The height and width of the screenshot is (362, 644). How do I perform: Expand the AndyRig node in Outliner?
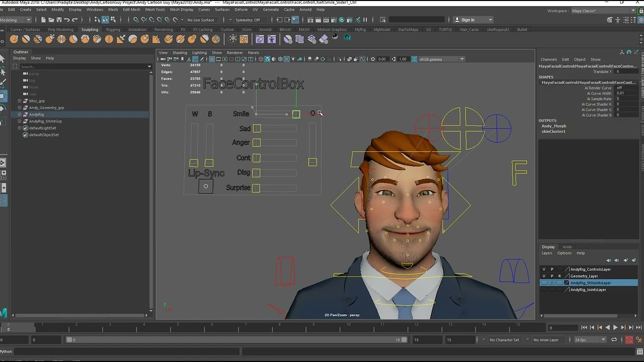pyautogui.click(x=20, y=115)
